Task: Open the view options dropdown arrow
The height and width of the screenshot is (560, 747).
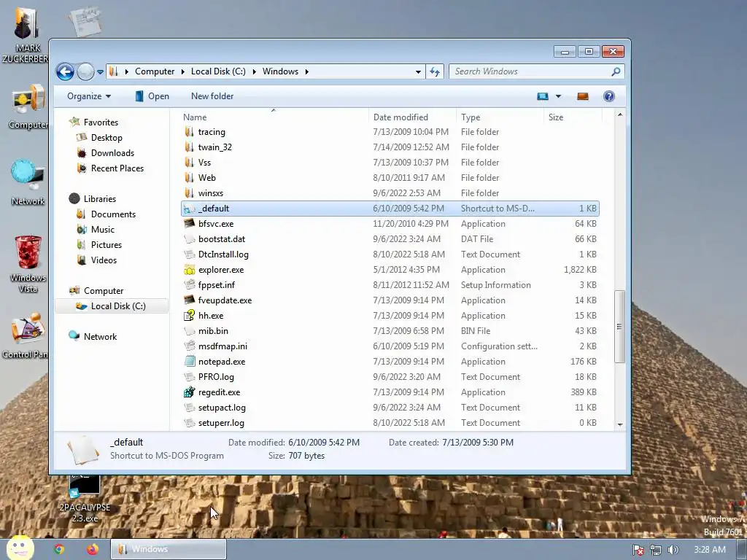Action: pos(558,96)
